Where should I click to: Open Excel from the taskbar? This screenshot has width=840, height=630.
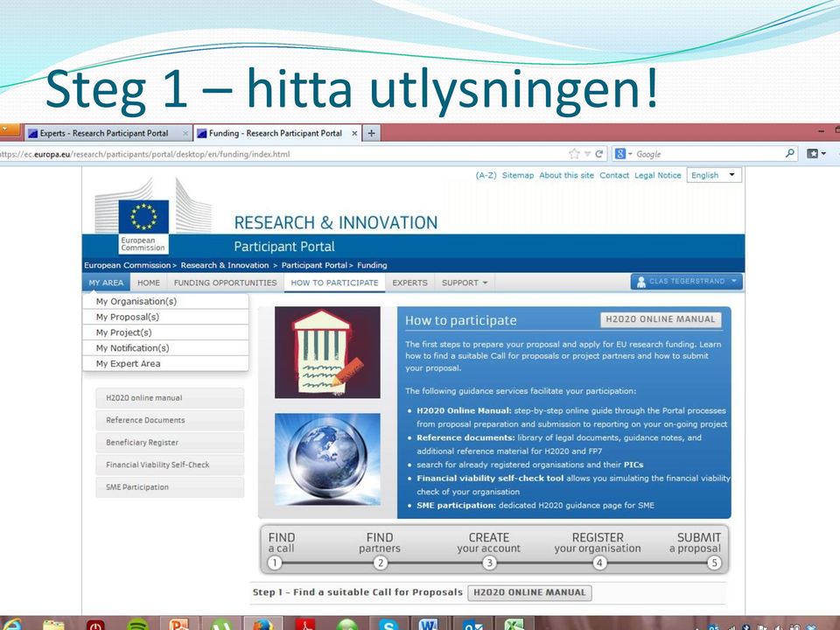pyautogui.click(x=514, y=625)
